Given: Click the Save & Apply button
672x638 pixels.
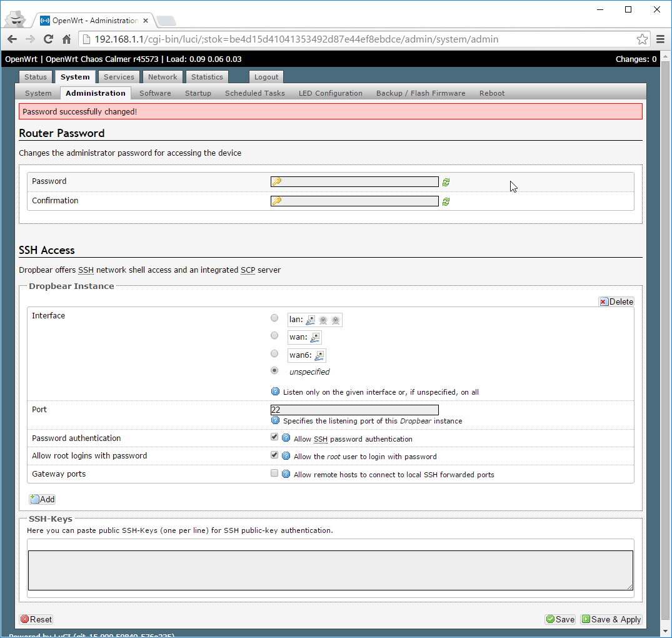Looking at the screenshot, I should click(x=611, y=619).
